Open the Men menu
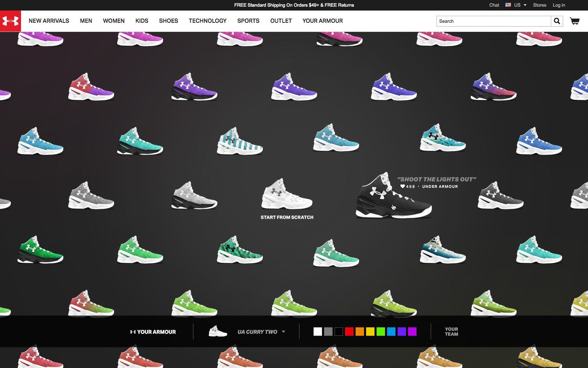The height and width of the screenshot is (368, 588). [x=86, y=21]
